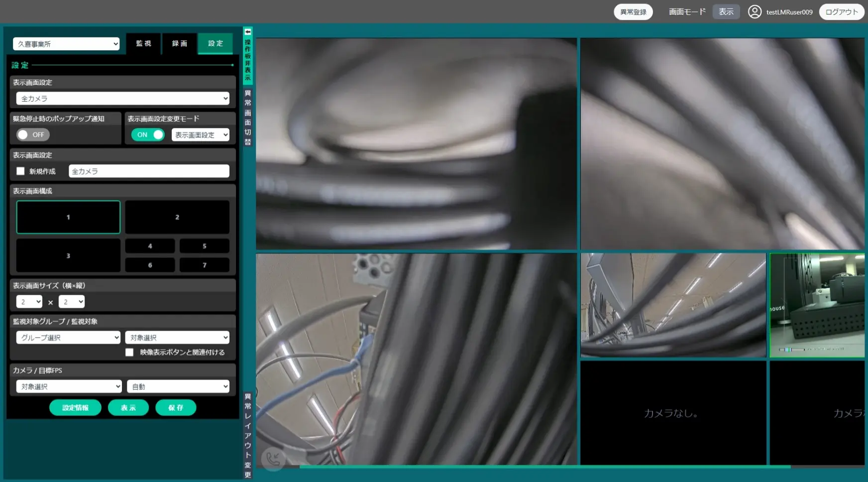Turn off the 表示画面設定変更モード switch

point(148,134)
